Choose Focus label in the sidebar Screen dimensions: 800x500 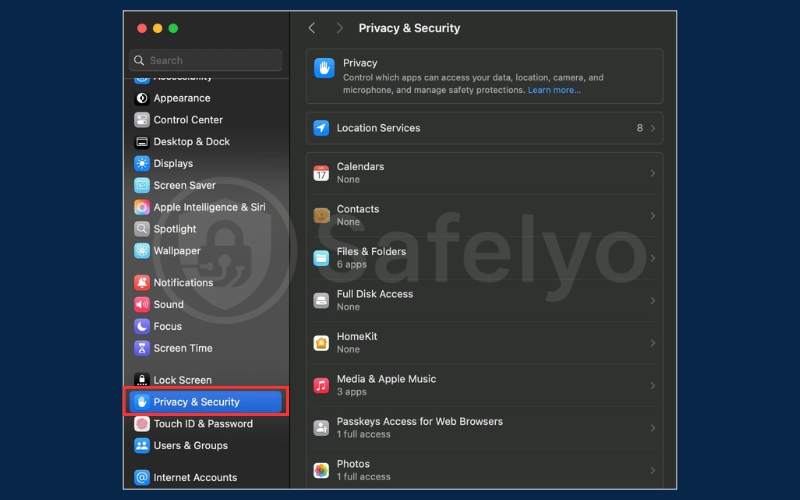pos(167,326)
